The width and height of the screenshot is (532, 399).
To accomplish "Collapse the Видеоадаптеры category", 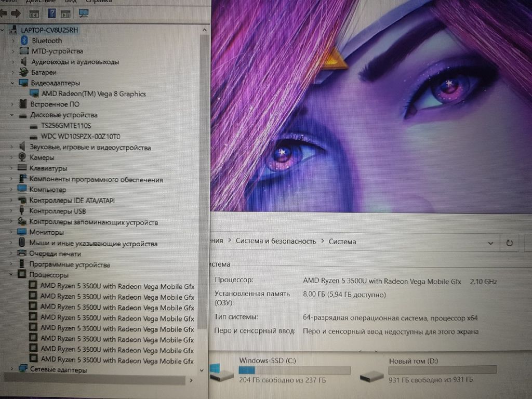I will (12, 83).
